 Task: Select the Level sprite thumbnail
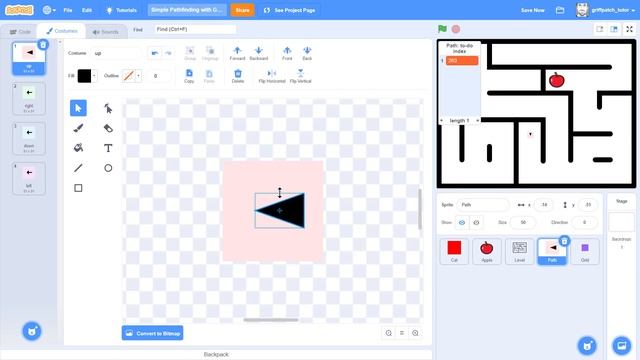click(x=519, y=251)
